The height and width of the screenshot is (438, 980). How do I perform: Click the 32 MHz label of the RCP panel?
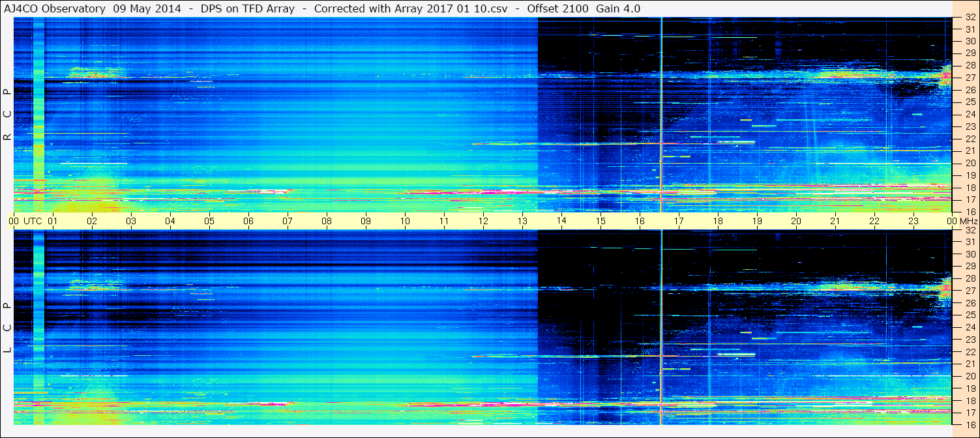tap(970, 18)
